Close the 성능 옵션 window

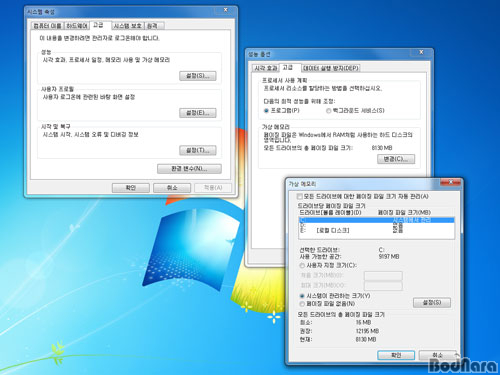pos(421,52)
